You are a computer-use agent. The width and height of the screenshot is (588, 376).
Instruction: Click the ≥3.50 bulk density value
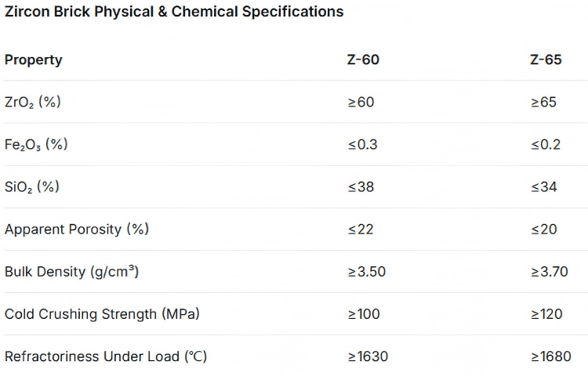[366, 271]
